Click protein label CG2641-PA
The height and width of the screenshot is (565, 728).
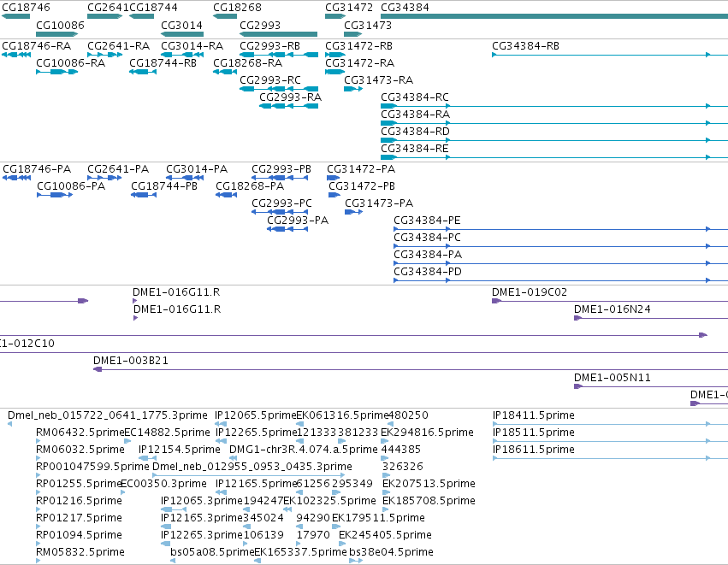(x=118, y=169)
